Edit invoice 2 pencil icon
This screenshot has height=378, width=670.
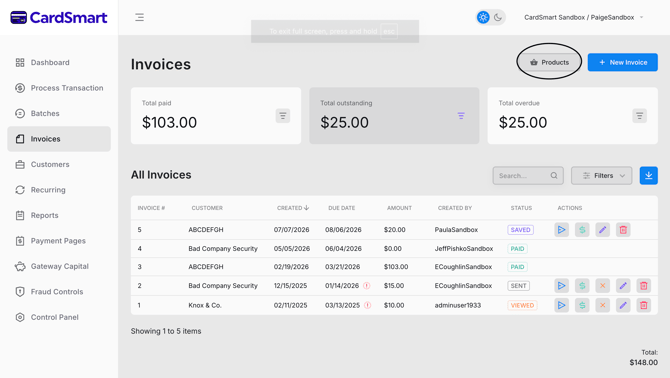tap(623, 286)
